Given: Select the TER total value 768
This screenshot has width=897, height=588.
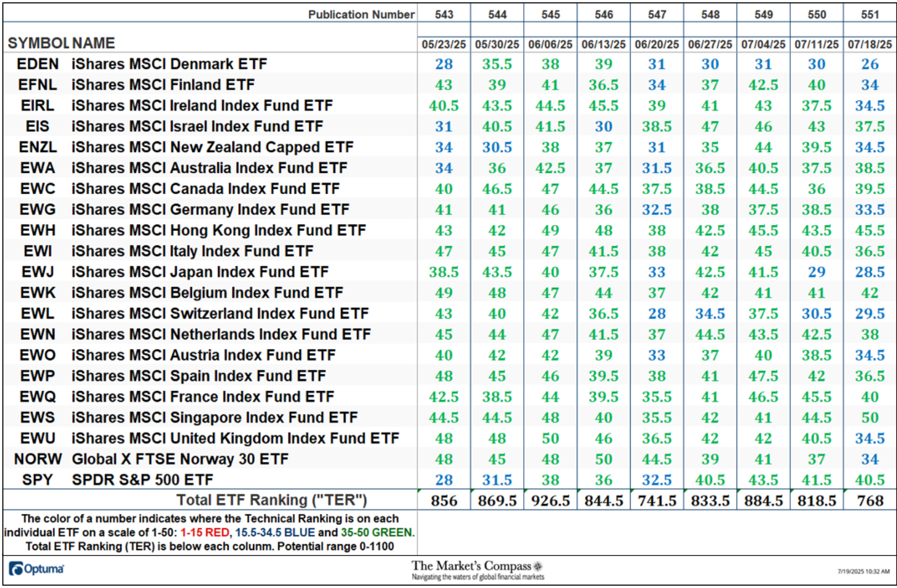Looking at the screenshot, I should point(870,501).
